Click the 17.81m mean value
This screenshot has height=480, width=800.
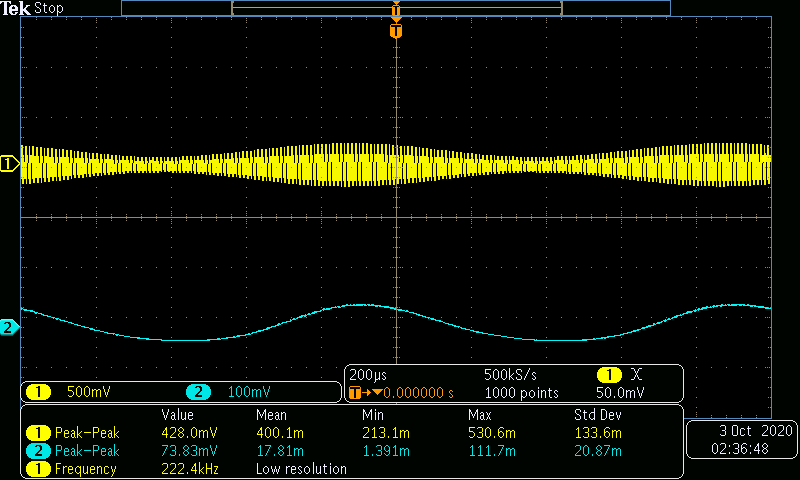click(280, 451)
